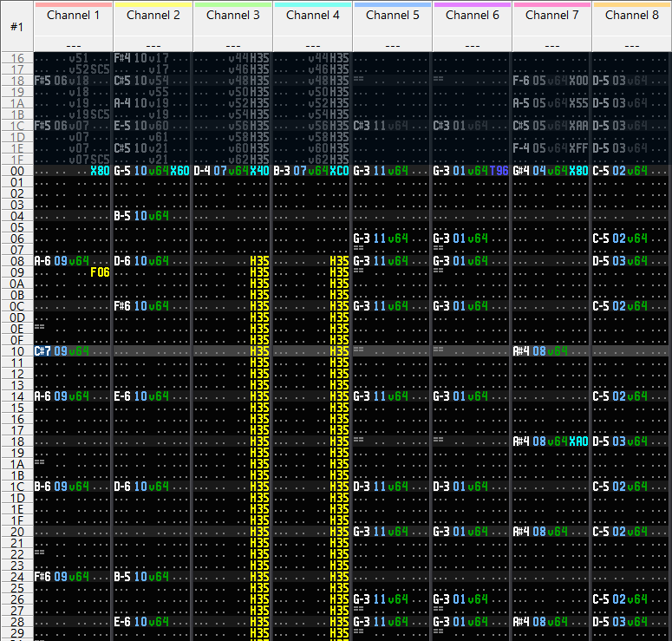The width and height of the screenshot is (672, 641).
Task: Select the T96 effect in Channel 6
Action: (x=499, y=171)
